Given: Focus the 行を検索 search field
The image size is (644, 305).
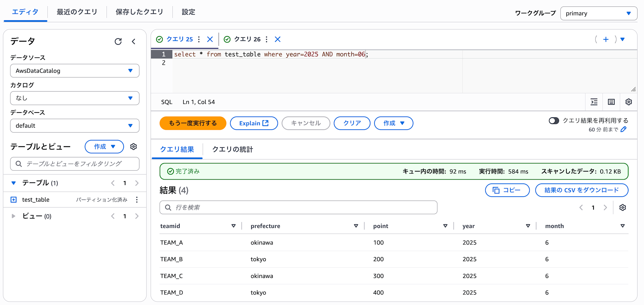Looking at the screenshot, I should coord(298,208).
